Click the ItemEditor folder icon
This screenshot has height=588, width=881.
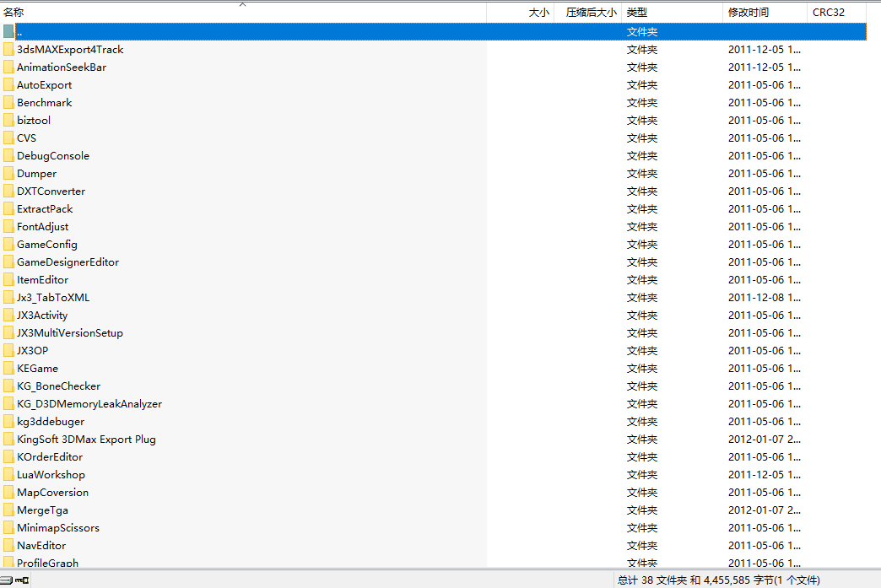(x=8, y=280)
